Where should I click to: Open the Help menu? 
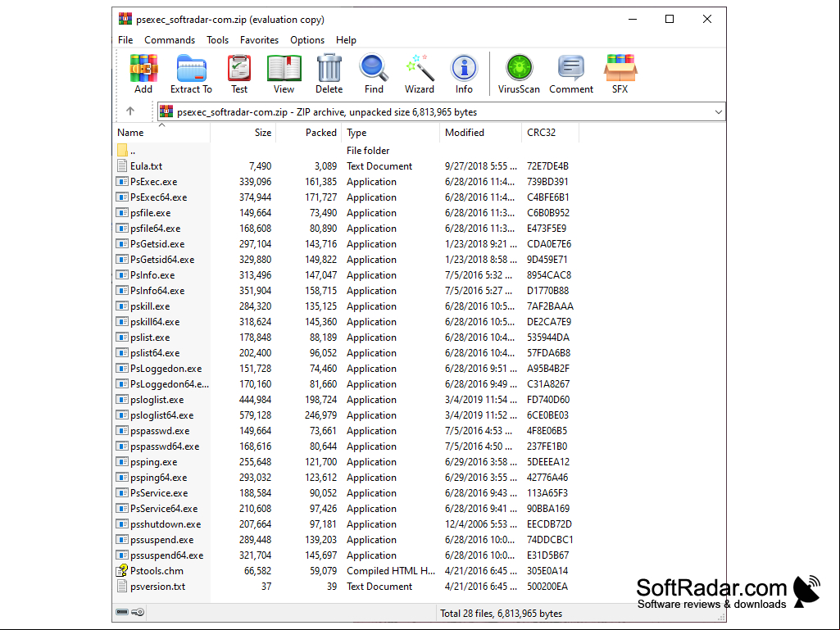point(346,40)
